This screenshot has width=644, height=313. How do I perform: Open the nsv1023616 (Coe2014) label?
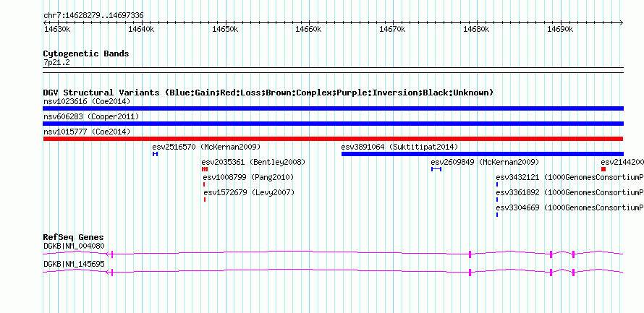(x=87, y=101)
